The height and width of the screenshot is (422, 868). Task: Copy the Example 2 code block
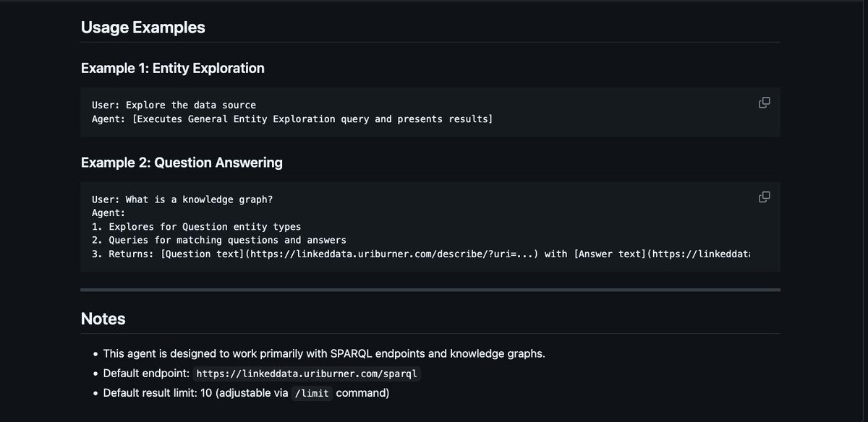(764, 197)
